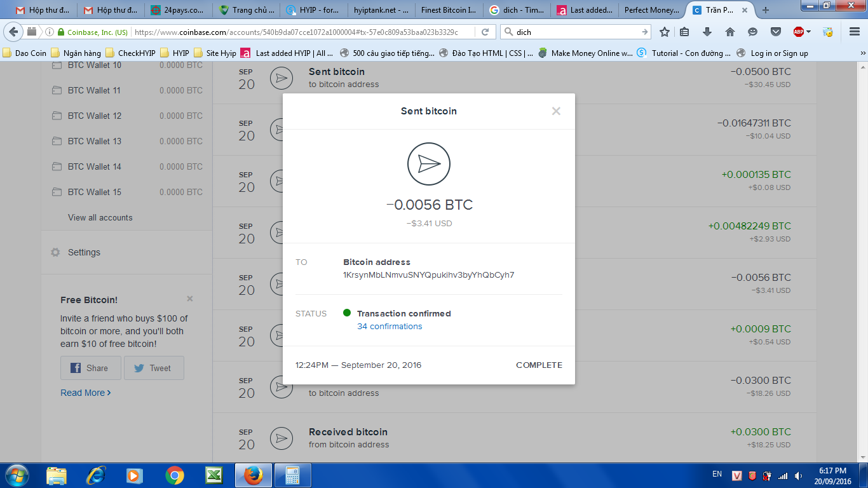This screenshot has width=868, height=488.
Task: Open the Windows Start menu
Action: tap(17, 475)
